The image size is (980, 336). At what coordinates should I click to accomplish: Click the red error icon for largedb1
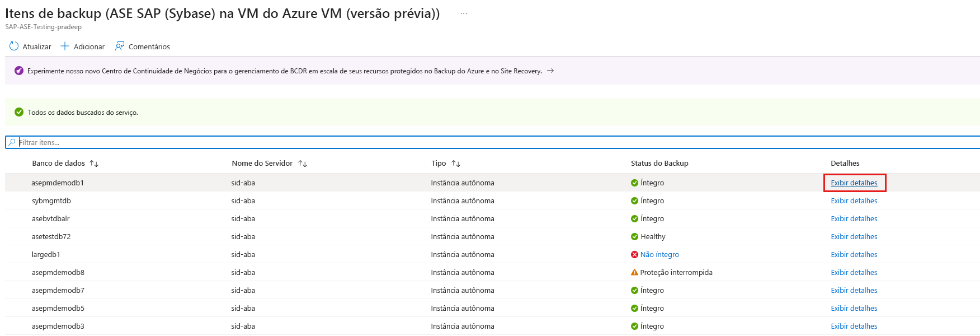point(634,254)
